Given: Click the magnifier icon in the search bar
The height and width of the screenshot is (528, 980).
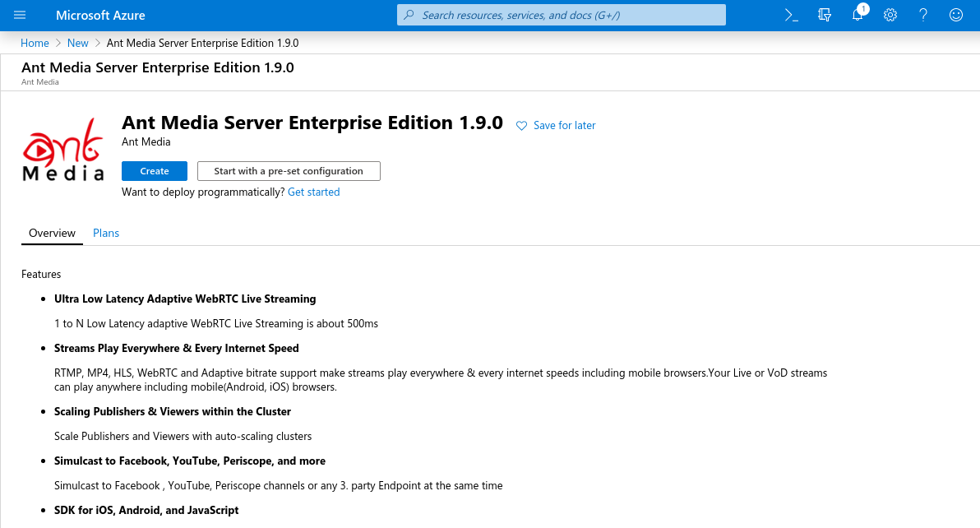Looking at the screenshot, I should pos(409,15).
